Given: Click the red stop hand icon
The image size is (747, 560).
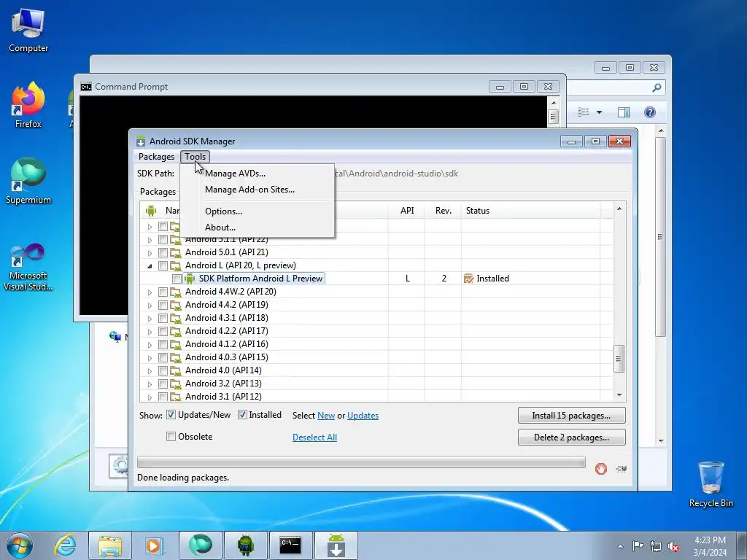Looking at the screenshot, I should pyautogui.click(x=601, y=469).
